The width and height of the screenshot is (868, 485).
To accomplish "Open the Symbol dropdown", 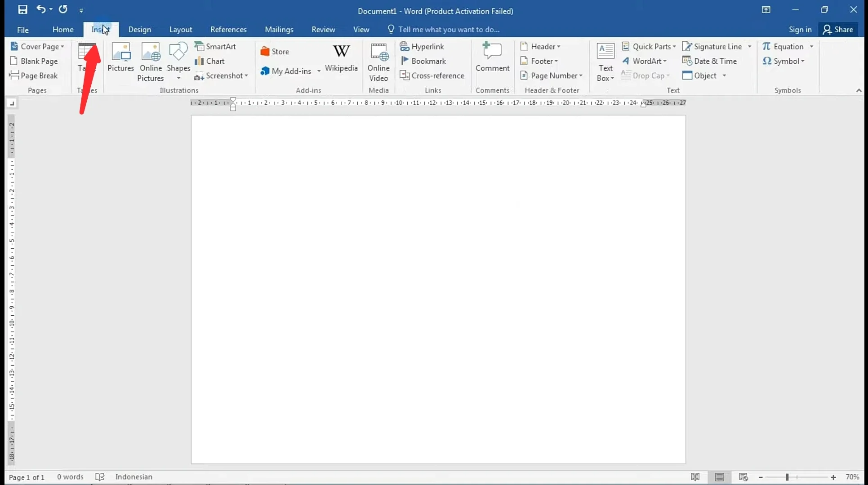I will 783,61.
